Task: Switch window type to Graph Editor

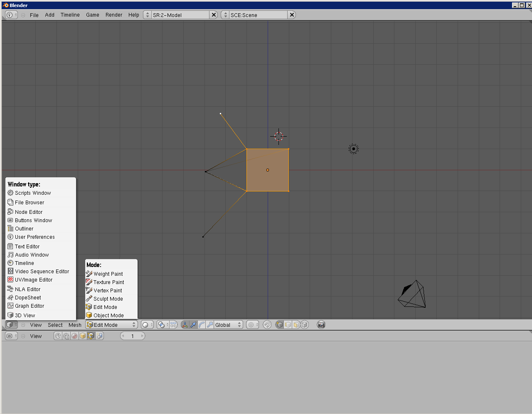Action: point(41,306)
